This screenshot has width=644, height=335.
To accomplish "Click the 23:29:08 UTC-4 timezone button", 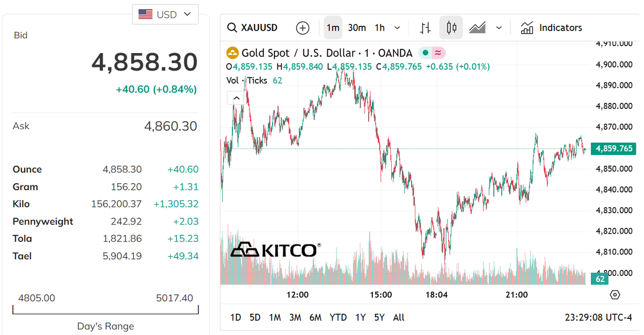I will click(598, 317).
